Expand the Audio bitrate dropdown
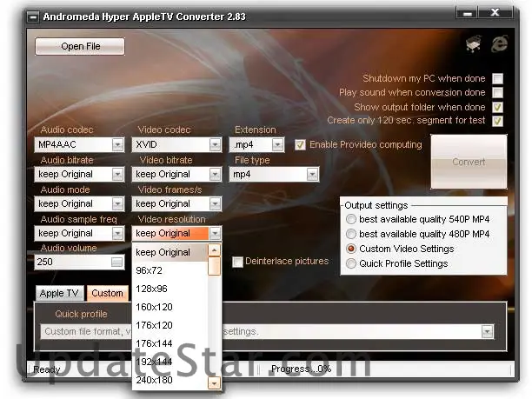Viewport: 532px width, 399px height. click(117, 175)
